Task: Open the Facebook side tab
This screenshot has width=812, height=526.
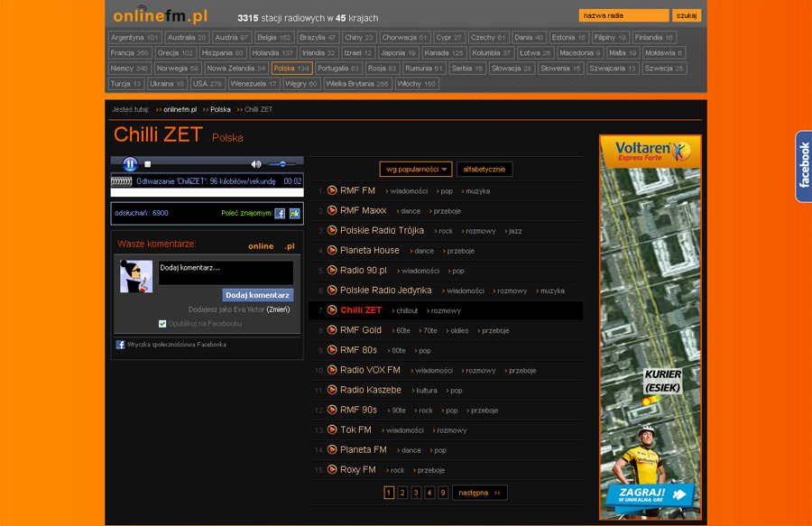Action: pyautogui.click(x=803, y=166)
